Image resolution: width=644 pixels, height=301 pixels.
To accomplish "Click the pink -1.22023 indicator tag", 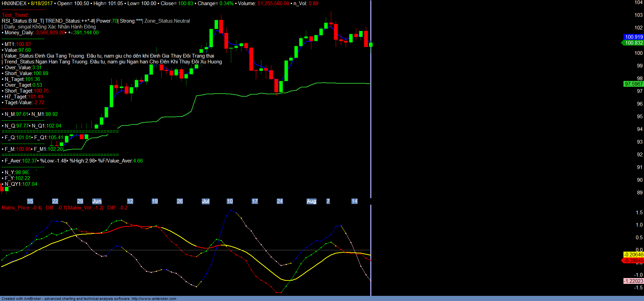I will coord(633,281).
